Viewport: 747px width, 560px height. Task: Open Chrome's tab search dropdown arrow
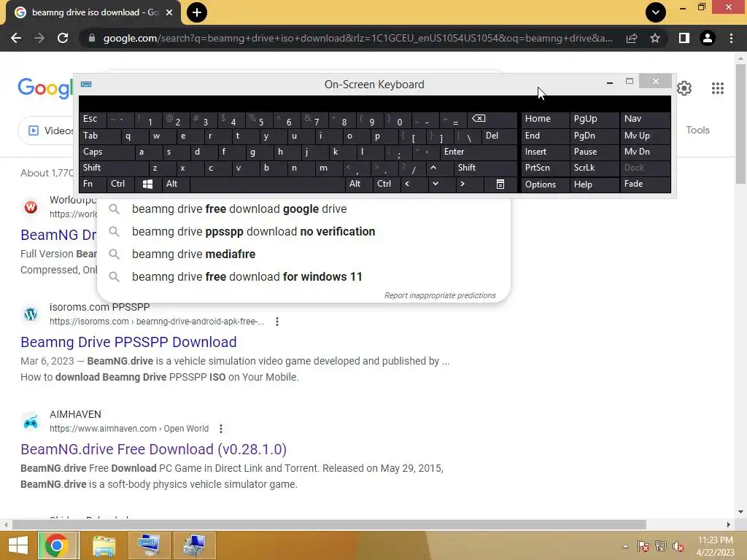[656, 12]
